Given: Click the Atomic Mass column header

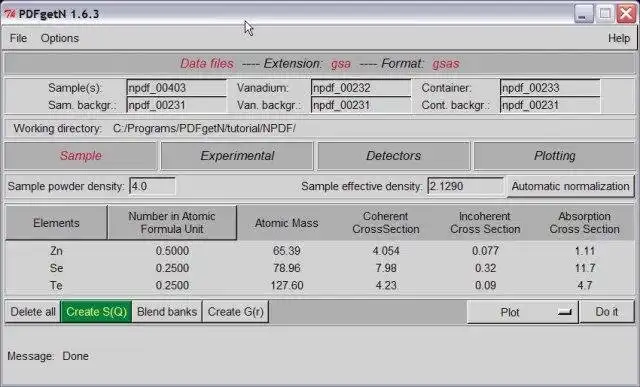Looking at the screenshot, I should (x=287, y=223).
